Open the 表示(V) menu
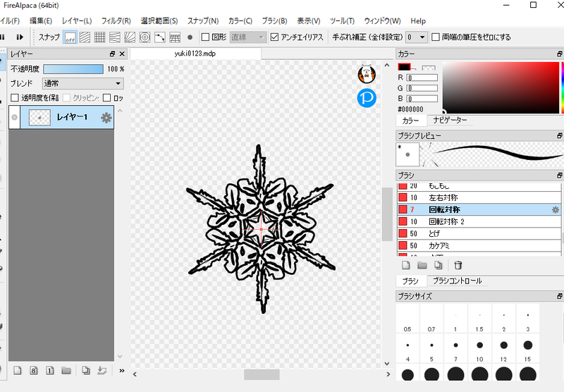Viewport: 564px width, 392px height. pos(309,21)
